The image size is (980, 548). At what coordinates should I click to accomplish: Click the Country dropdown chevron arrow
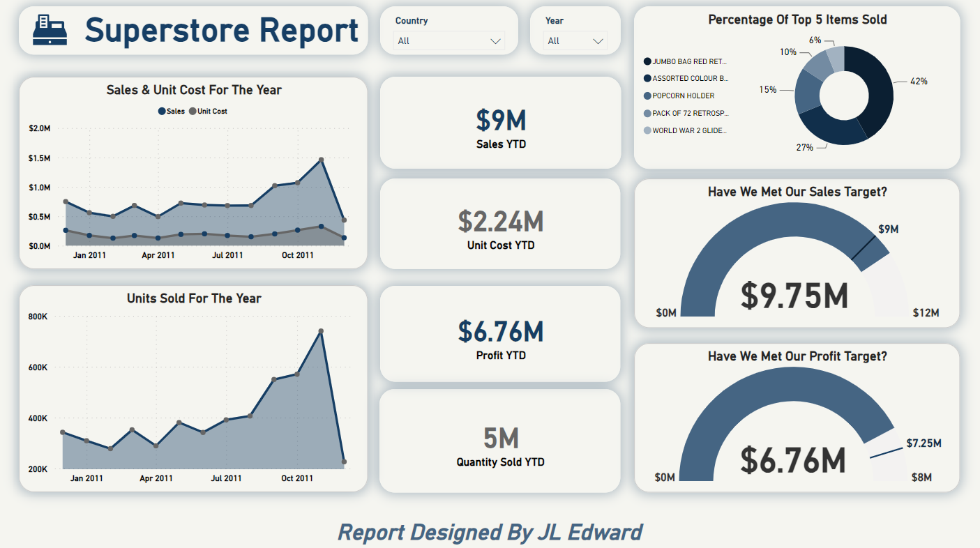[x=495, y=41]
